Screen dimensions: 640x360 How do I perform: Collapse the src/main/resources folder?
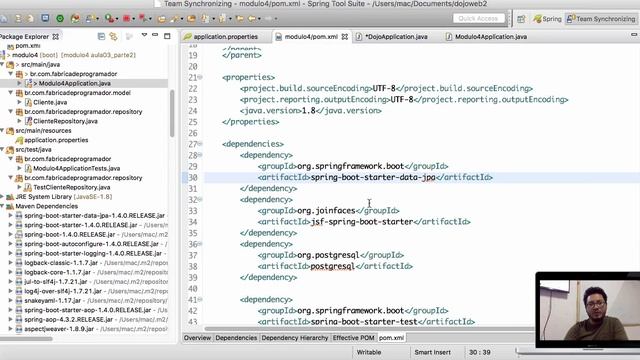click(2, 131)
